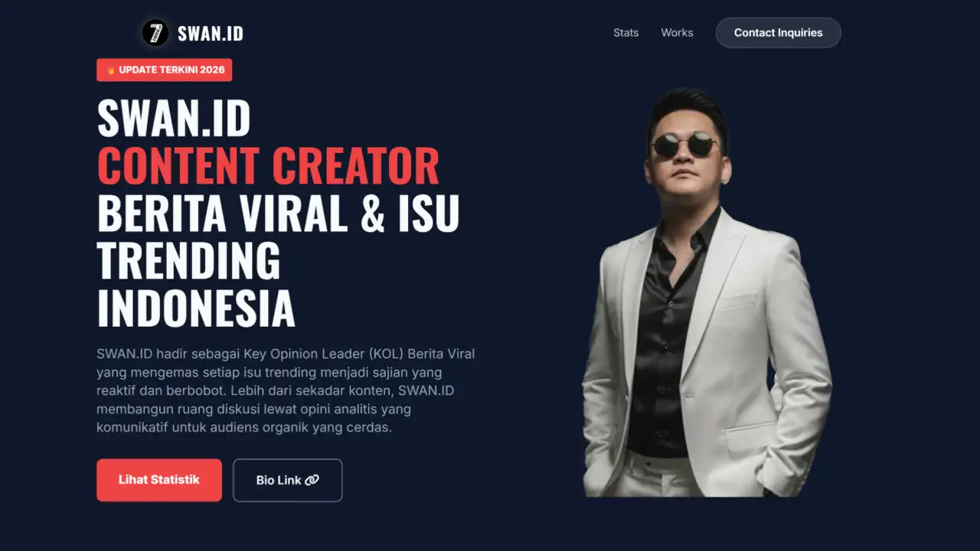
Task: Click the large white SWAN.ID headline
Action: click(174, 119)
